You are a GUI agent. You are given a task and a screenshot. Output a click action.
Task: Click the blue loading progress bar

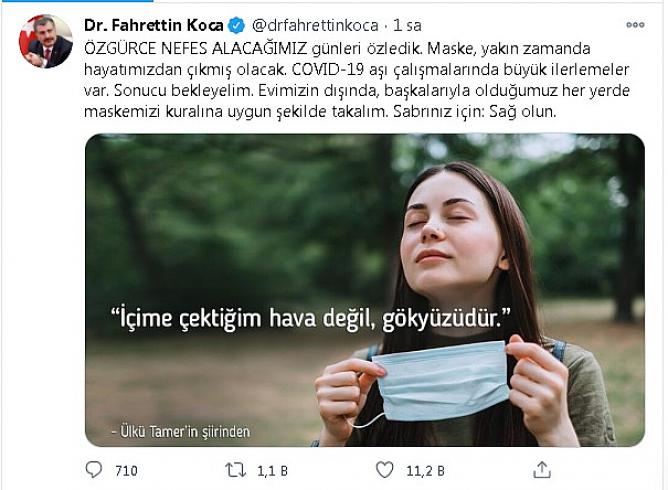coord(77,1)
